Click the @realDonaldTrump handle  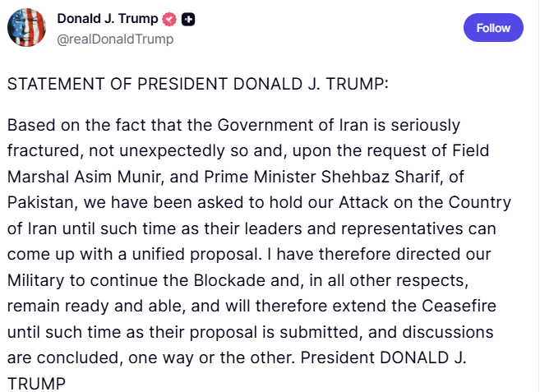[x=115, y=39]
